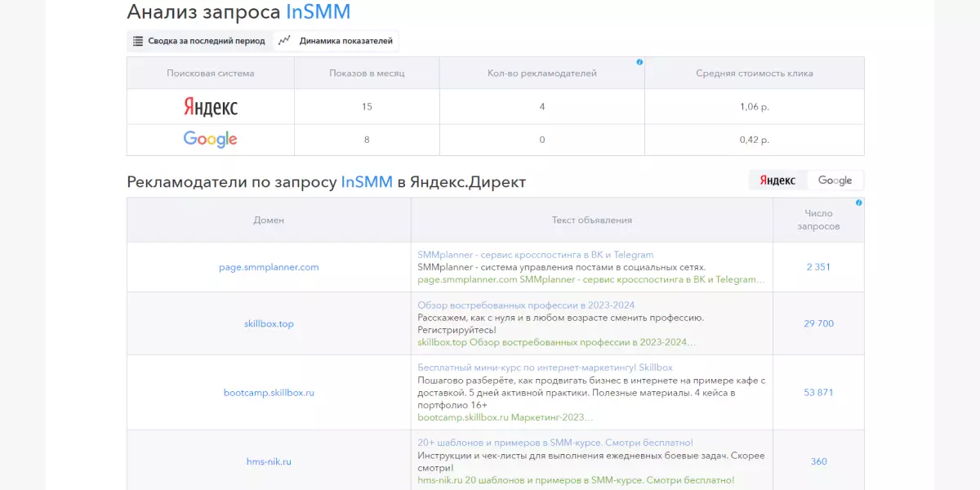Open the page.smmplanner.com domain link
Image resolution: width=980 pixels, height=490 pixels.
[x=269, y=267]
